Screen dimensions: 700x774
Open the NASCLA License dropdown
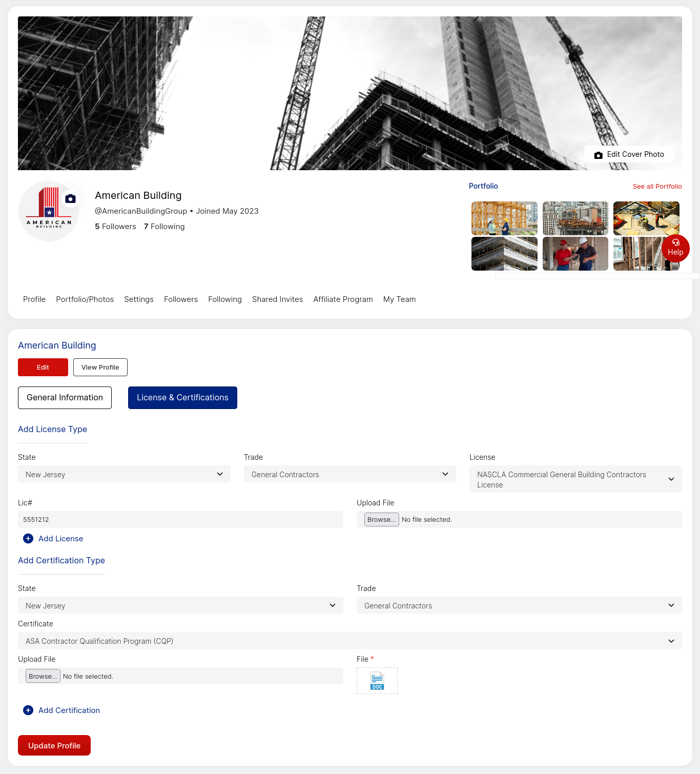pos(575,479)
